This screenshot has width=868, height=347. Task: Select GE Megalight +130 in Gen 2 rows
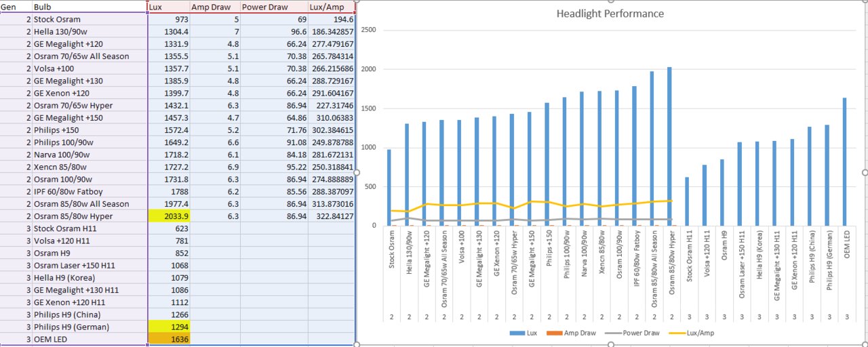90,81
